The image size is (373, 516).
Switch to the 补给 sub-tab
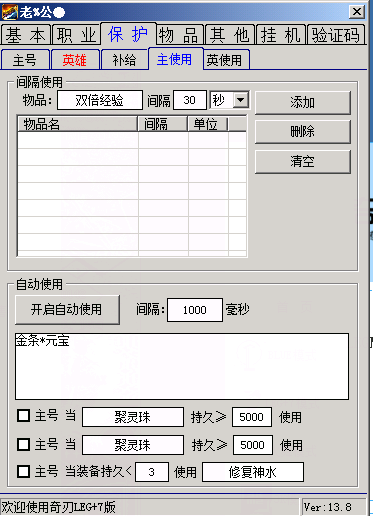pyautogui.click(x=124, y=60)
